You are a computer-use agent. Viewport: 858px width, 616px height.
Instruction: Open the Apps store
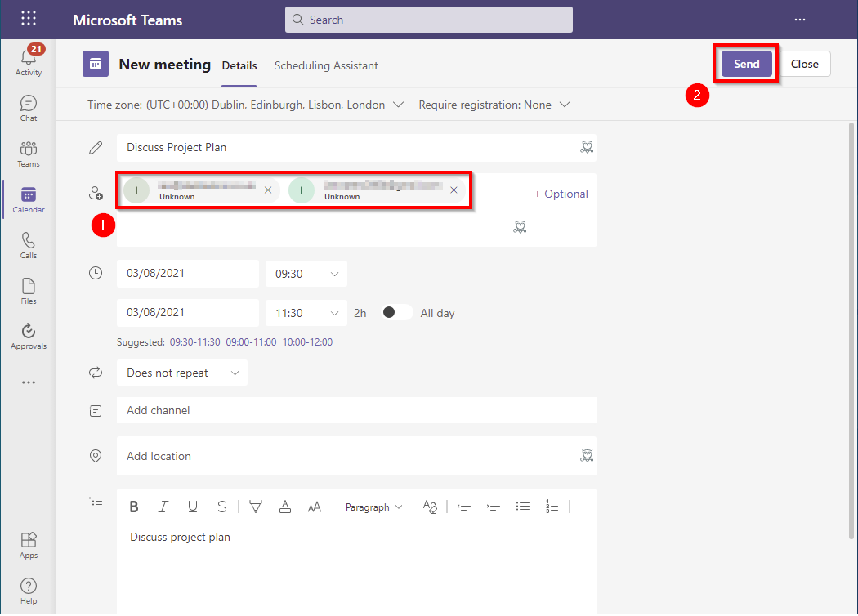click(x=29, y=546)
